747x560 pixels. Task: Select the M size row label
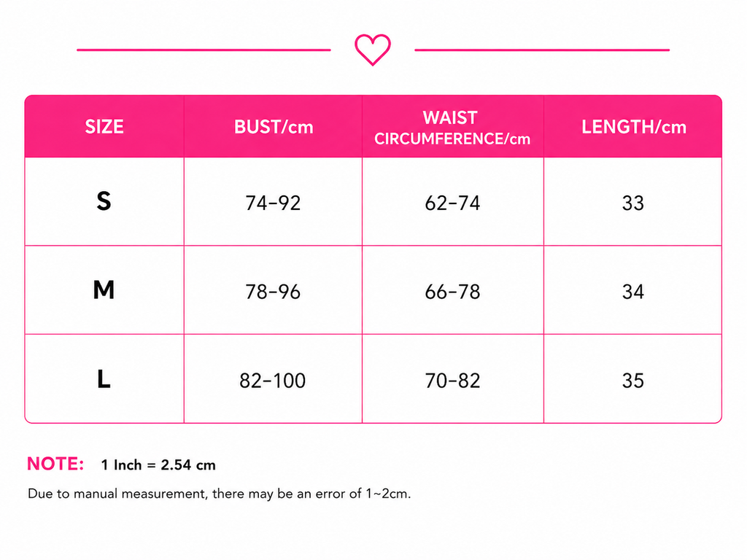104,290
